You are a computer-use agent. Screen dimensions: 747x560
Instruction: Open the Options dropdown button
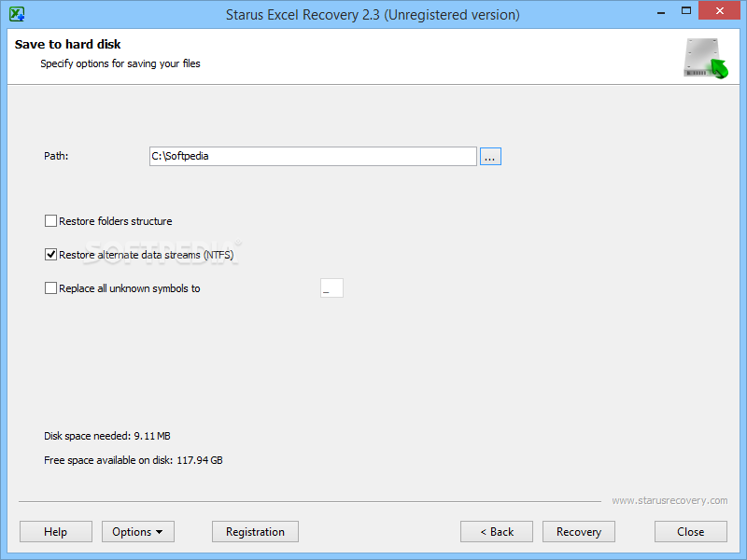click(137, 531)
